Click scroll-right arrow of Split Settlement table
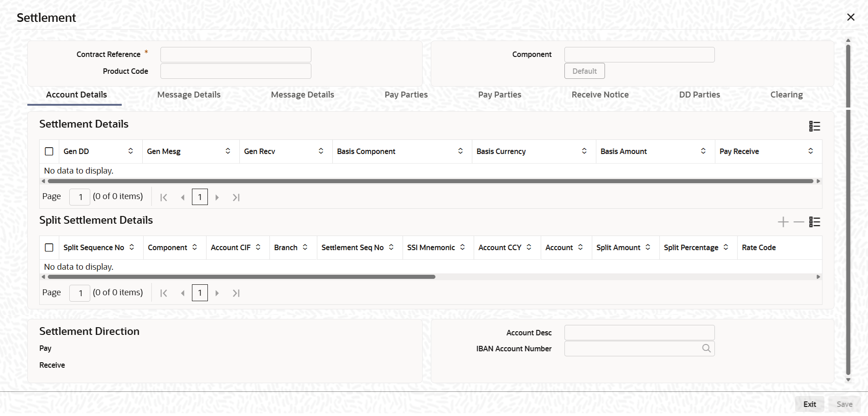The width and height of the screenshot is (868, 416). coord(818,277)
